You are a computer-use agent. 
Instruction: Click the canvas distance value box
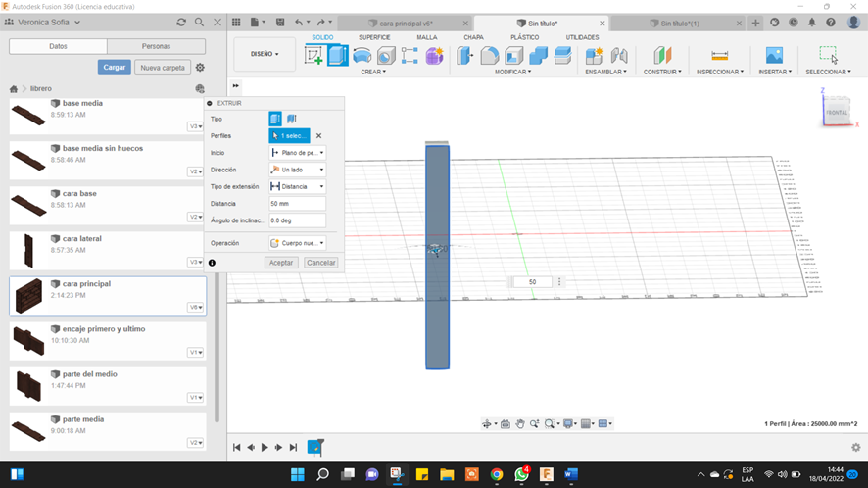532,282
